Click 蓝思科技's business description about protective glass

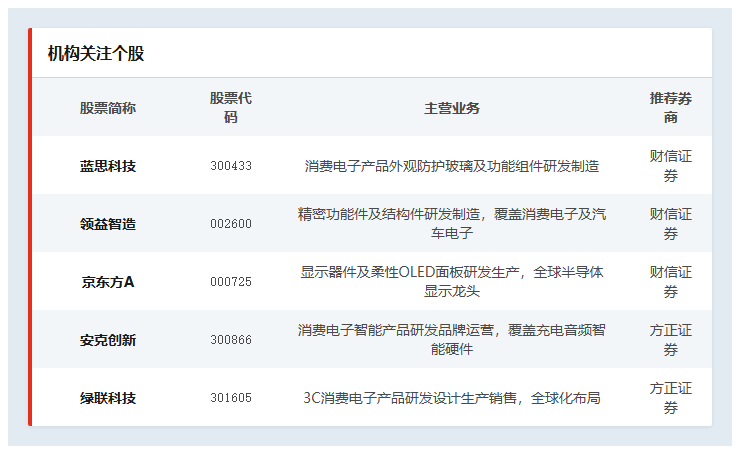452,166
